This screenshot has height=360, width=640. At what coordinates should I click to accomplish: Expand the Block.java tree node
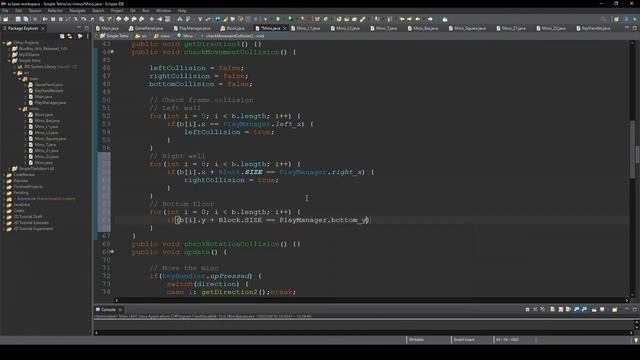tap(25, 115)
